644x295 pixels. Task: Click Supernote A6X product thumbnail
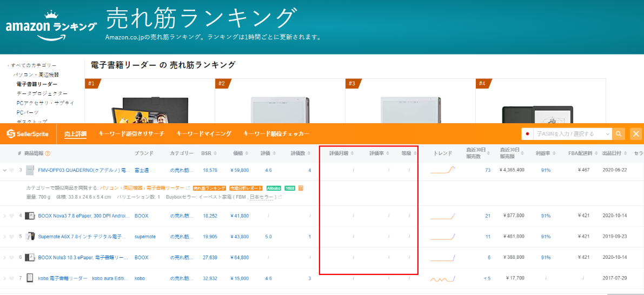pos(29,237)
